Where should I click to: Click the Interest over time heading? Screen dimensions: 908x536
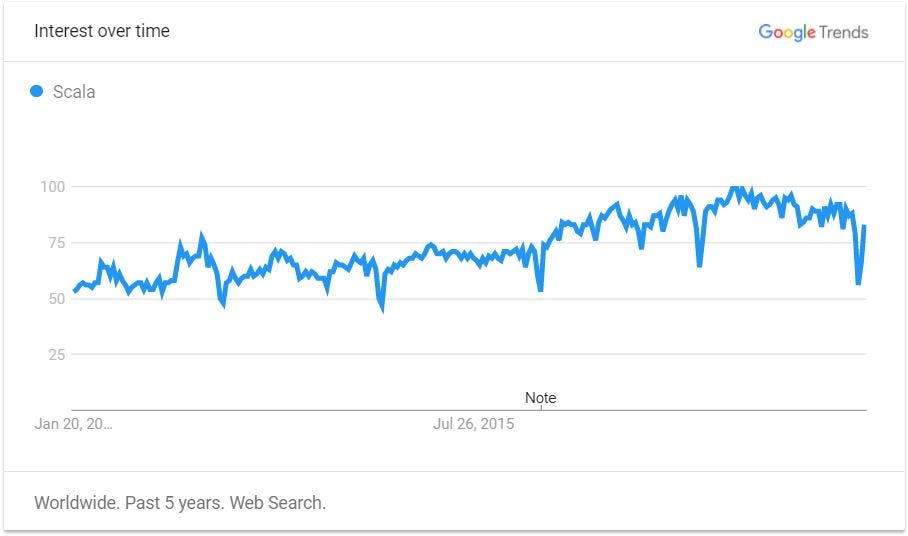pyautogui.click(x=102, y=31)
